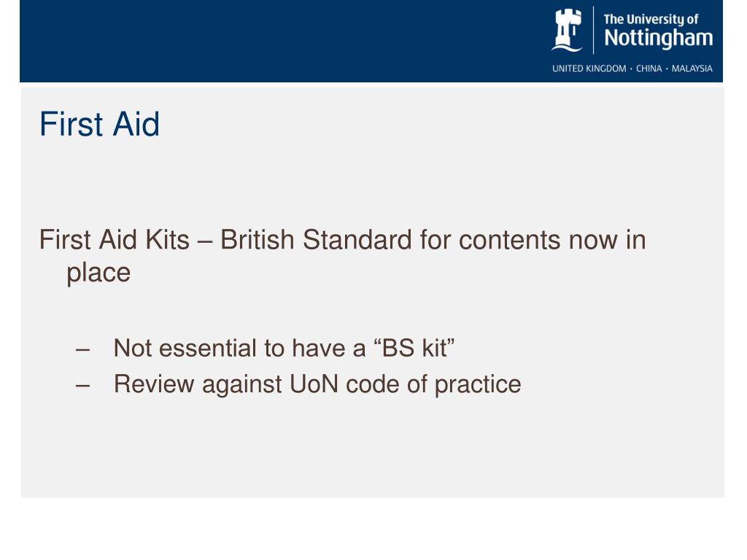This screenshot has width=747, height=560.
Task: Click the quoted term 'BS kit'
Action: (414, 348)
